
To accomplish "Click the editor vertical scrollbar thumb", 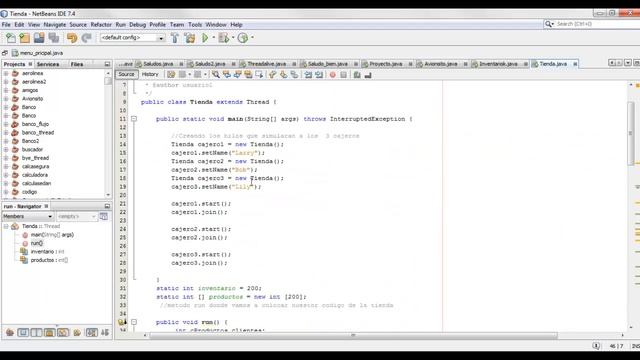I will pos(631,133).
